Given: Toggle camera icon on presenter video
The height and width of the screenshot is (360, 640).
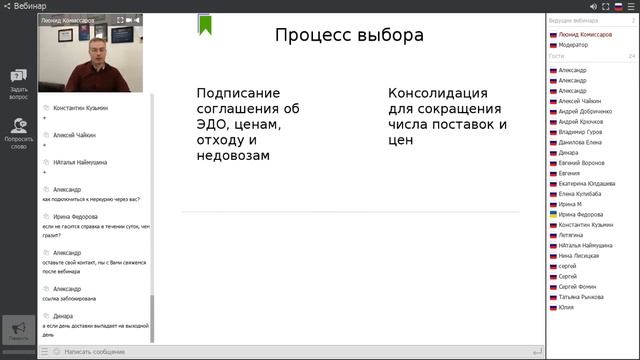Looking at the screenshot, I should pos(129,20).
